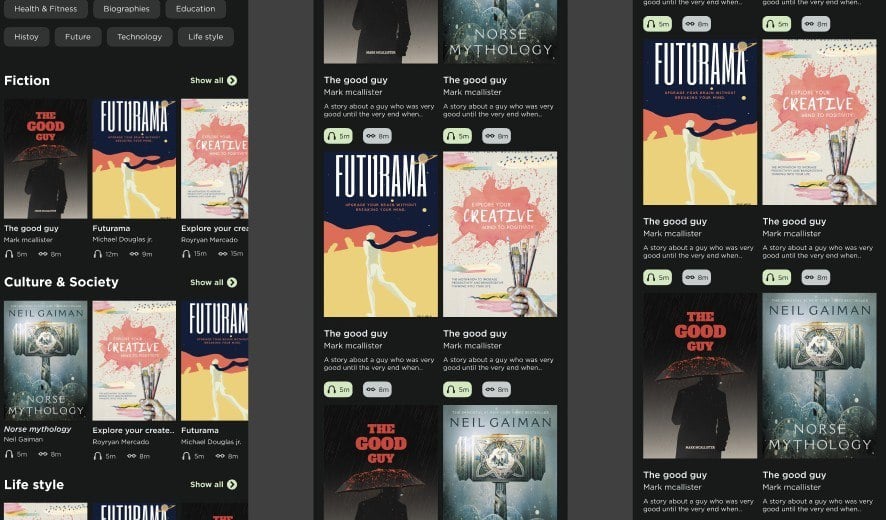Open Norse Mythology cover in Culture & Society

(x=46, y=361)
